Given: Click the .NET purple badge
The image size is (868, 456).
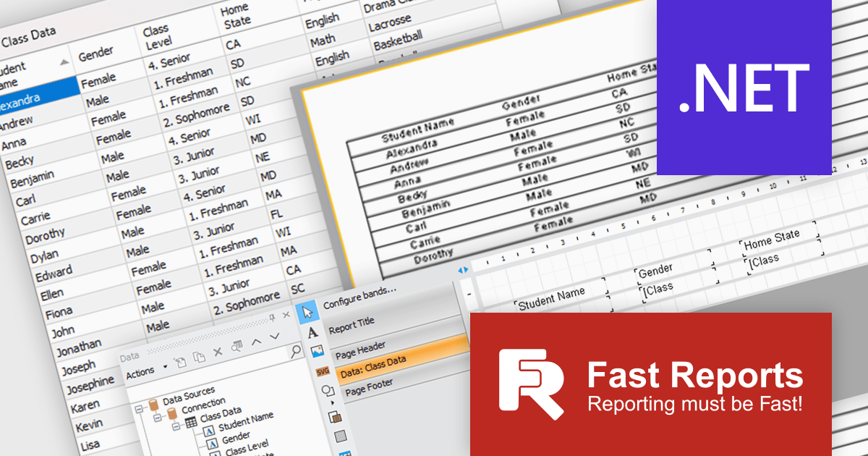Looking at the screenshot, I should pos(744,87).
